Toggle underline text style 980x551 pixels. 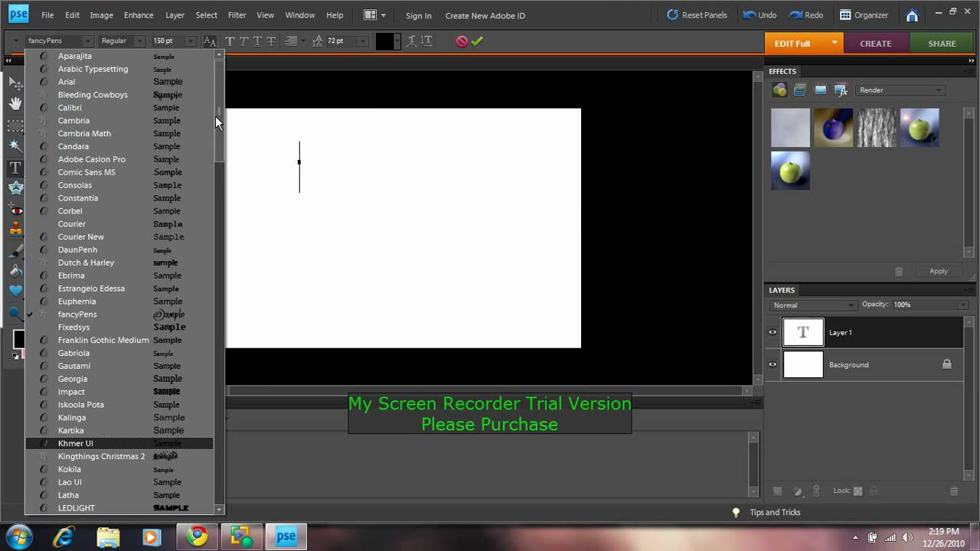click(x=256, y=41)
